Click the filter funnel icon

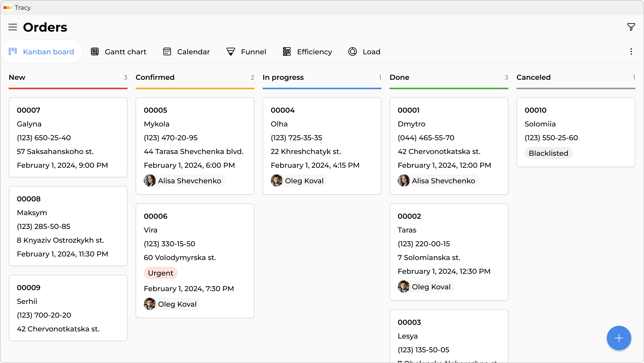pos(631,27)
